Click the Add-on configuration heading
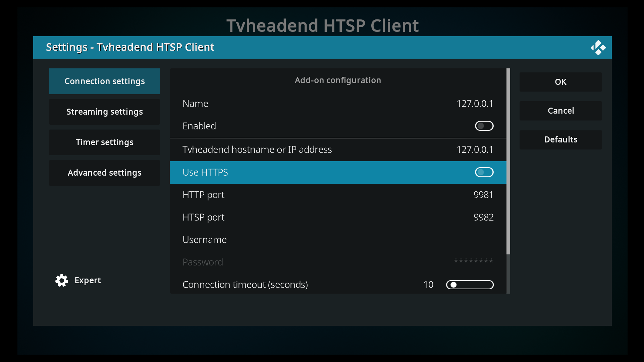Image resolution: width=644 pixels, height=362 pixels. click(x=338, y=80)
